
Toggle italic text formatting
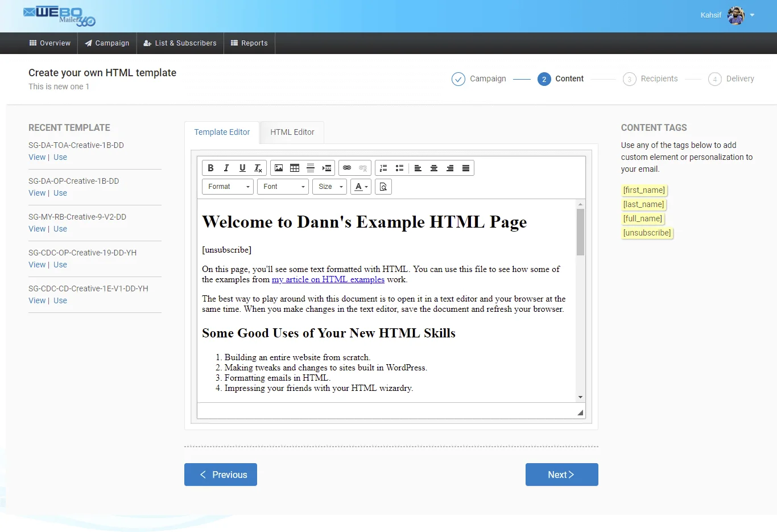tap(226, 168)
